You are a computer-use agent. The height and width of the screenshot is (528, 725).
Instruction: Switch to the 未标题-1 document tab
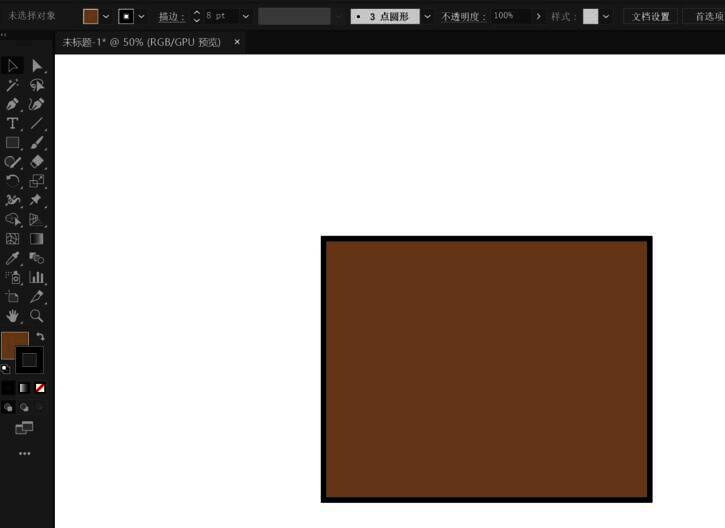[141, 42]
